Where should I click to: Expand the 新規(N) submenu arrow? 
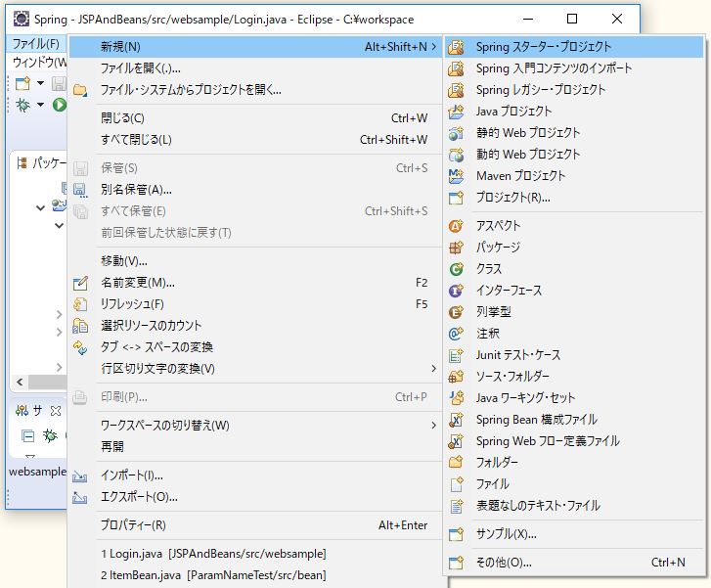click(434, 47)
